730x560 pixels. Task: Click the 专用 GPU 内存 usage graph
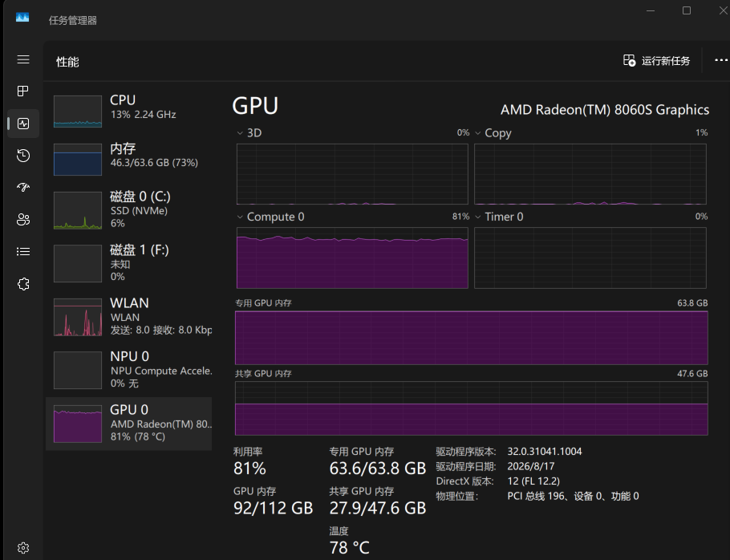click(x=471, y=338)
